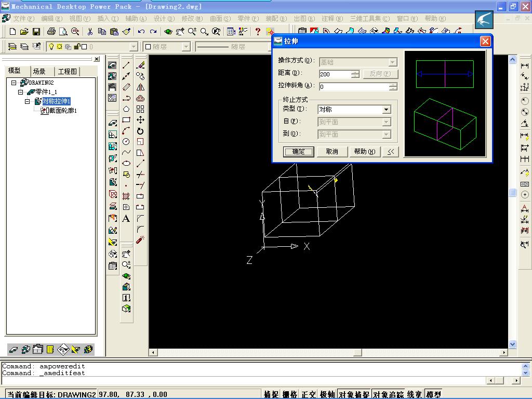Click the Open file folder icon
Screen dimensions: 532x399
[x=24, y=32]
